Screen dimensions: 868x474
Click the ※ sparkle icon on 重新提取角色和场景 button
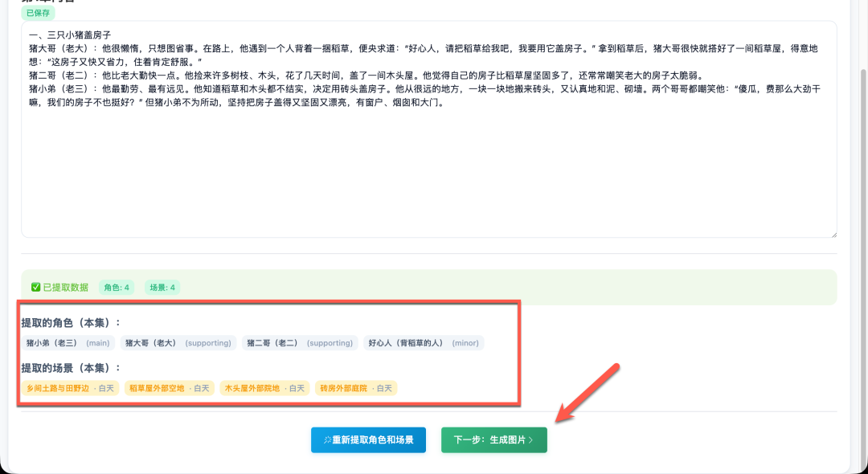click(328, 439)
